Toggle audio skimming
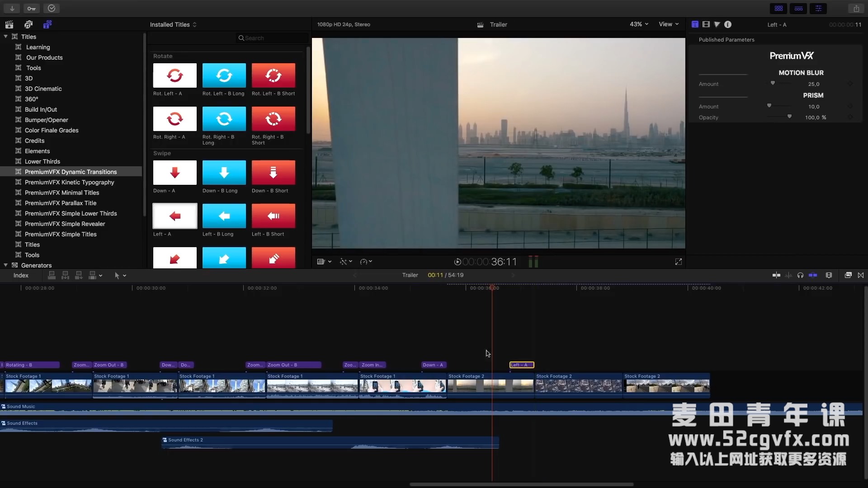 788,275
